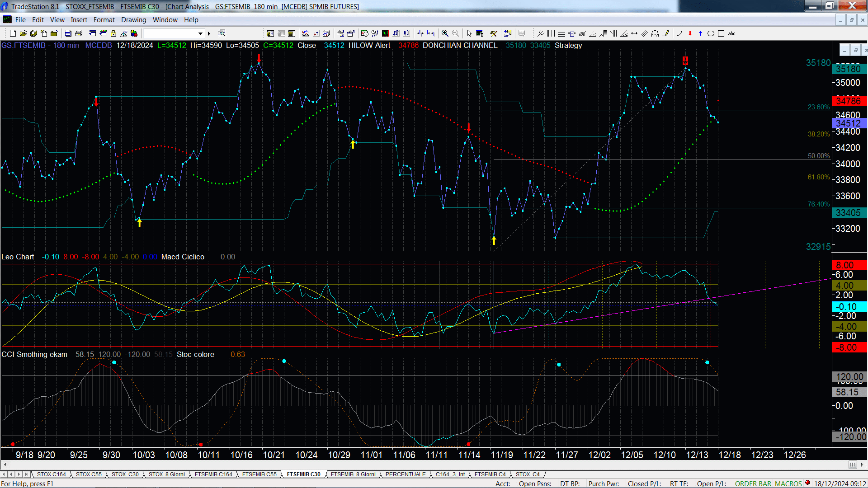Image resolution: width=868 pixels, height=488 pixels.
Task: Switch to FTSEMIB C55 workspace tab
Action: tap(259, 474)
